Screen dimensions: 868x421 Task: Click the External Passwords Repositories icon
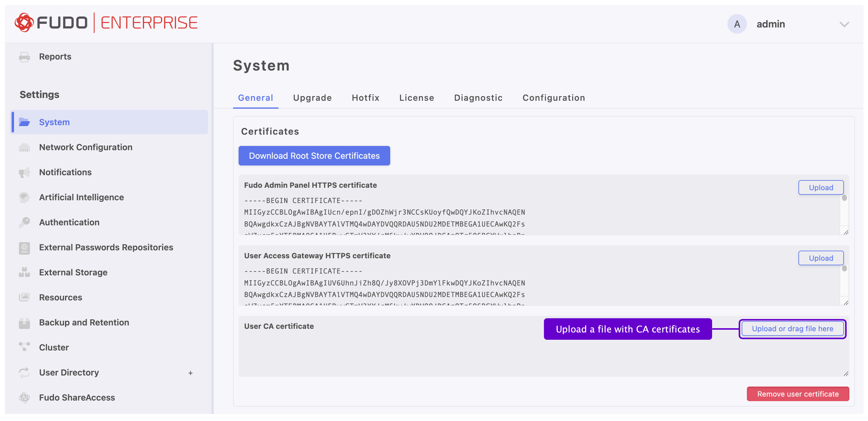[24, 248]
